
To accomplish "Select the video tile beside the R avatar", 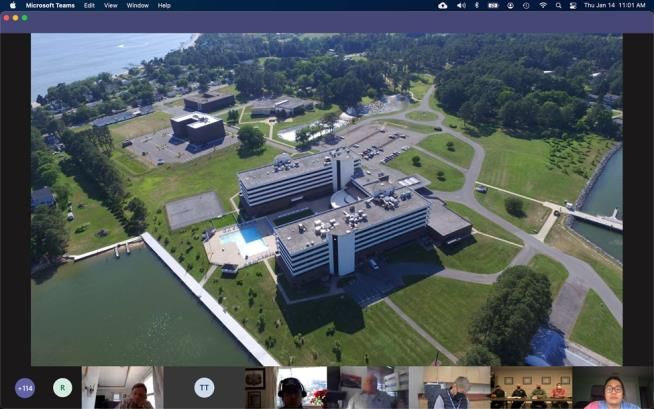I will pos(123,388).
